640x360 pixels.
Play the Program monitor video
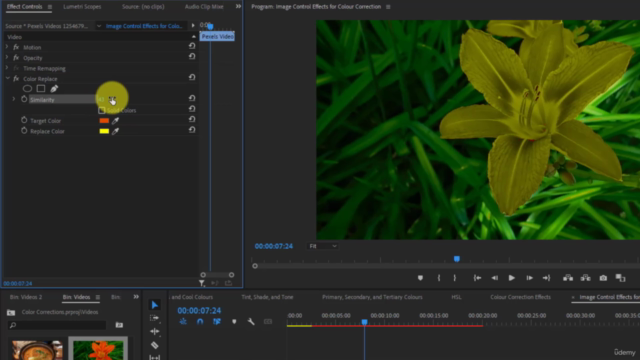tap(511, 278)
